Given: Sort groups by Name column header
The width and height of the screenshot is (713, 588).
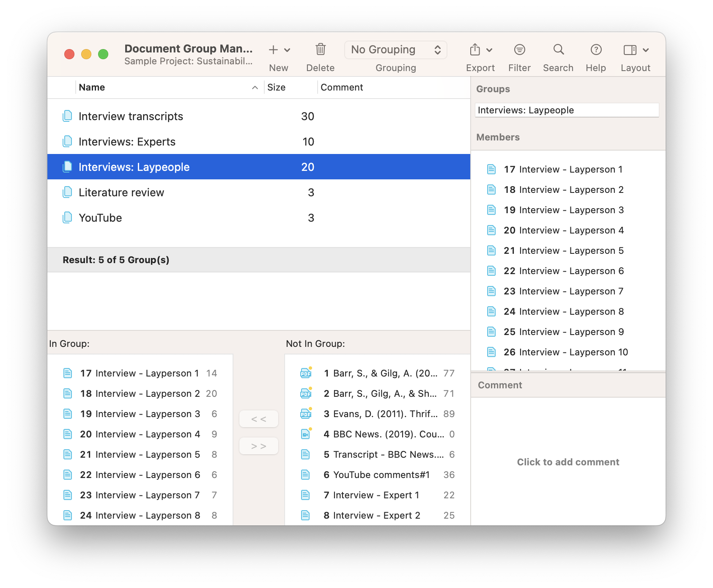Looking at the screenshot, I should 165,88.
